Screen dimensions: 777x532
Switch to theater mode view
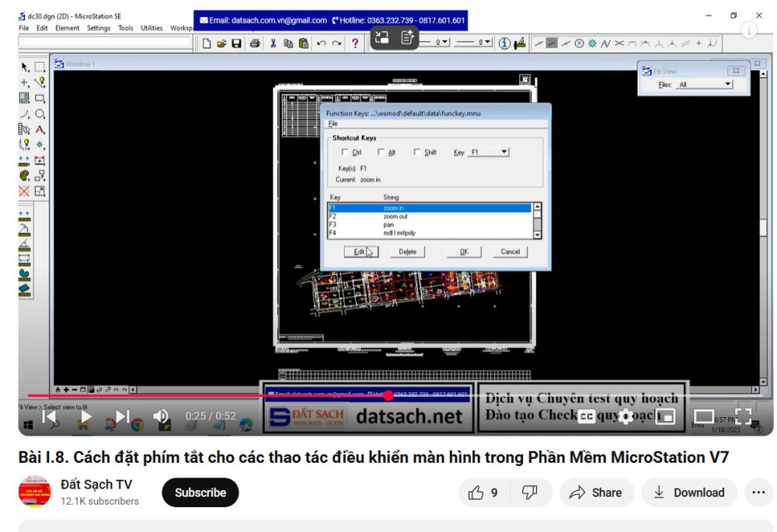click(x=704, y=417)
